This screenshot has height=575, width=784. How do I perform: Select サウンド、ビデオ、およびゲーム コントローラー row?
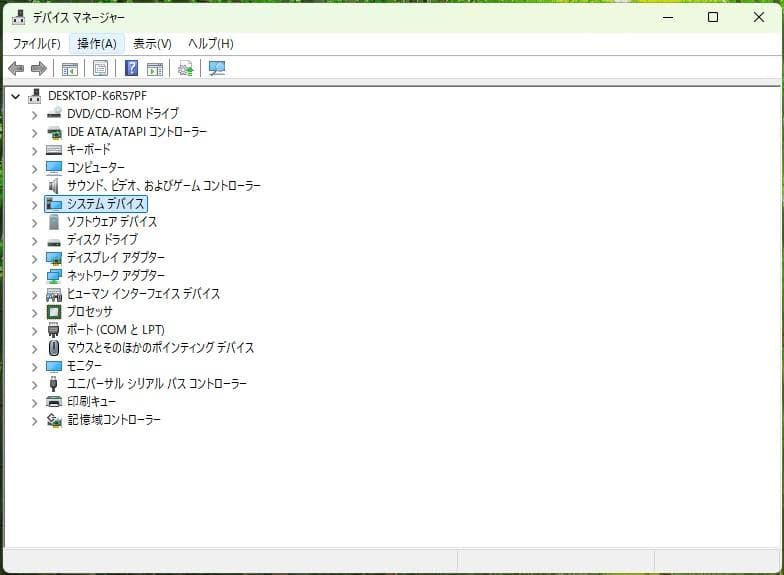(x=164, y=186)
